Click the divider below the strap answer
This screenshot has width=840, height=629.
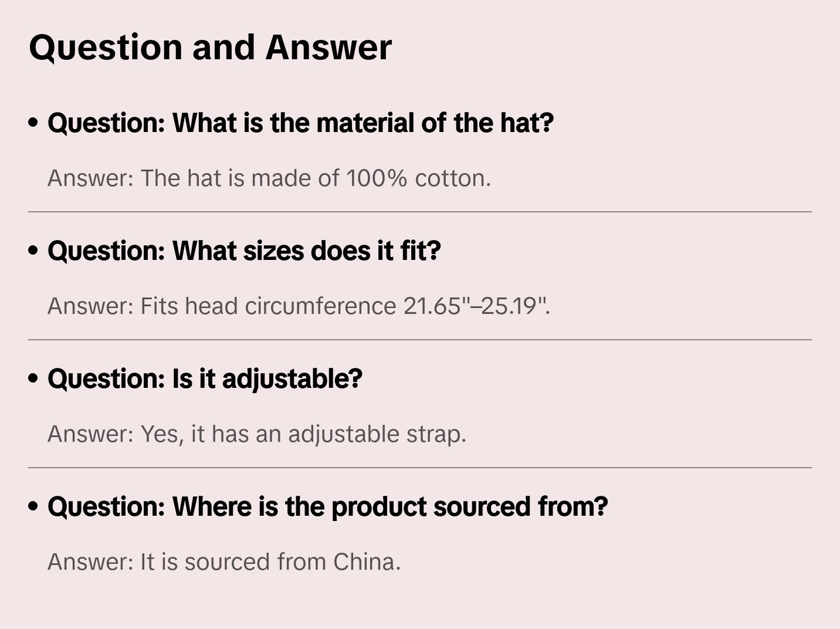(x=420, y=468)
